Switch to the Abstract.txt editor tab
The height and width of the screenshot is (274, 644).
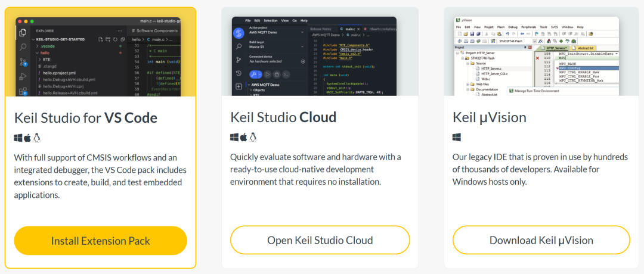583,48
